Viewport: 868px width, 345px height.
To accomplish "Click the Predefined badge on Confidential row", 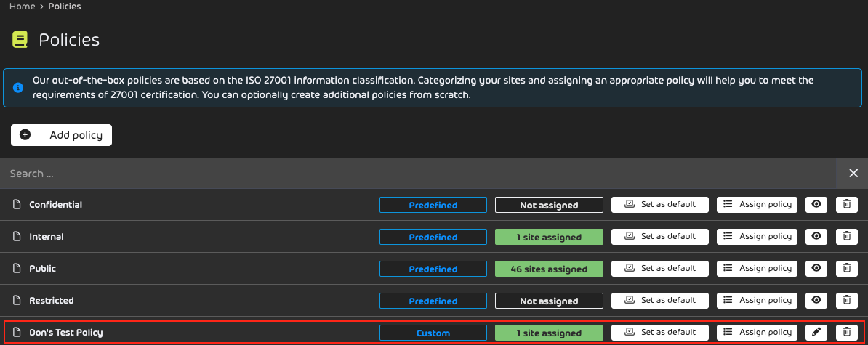I will (x=433, y=205).
